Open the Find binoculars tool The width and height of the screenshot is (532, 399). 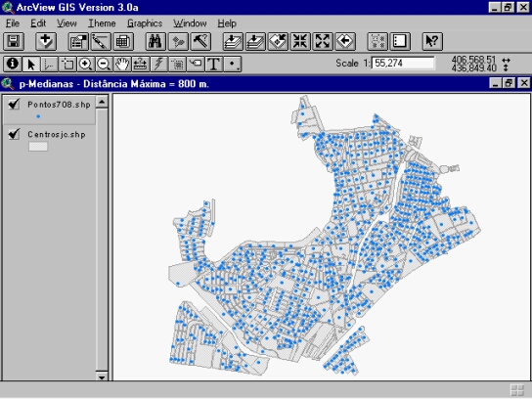coord(155,41)
